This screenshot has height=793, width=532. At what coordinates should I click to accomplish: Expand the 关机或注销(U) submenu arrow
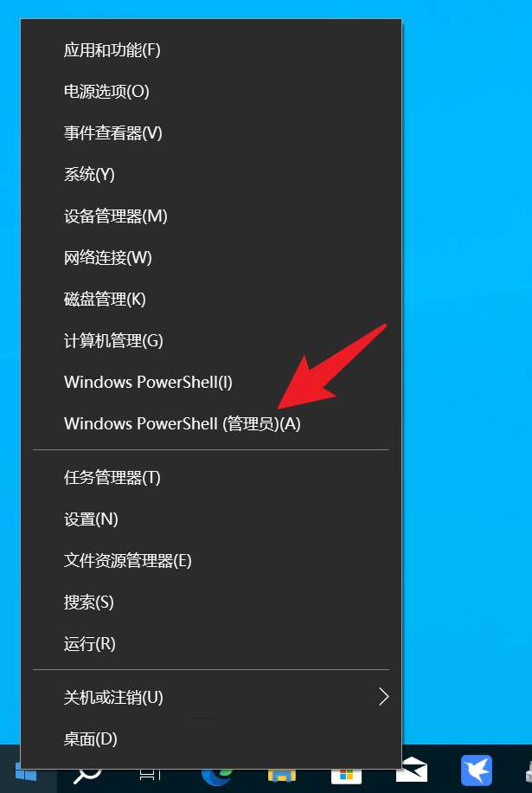(x=384, y=698)
